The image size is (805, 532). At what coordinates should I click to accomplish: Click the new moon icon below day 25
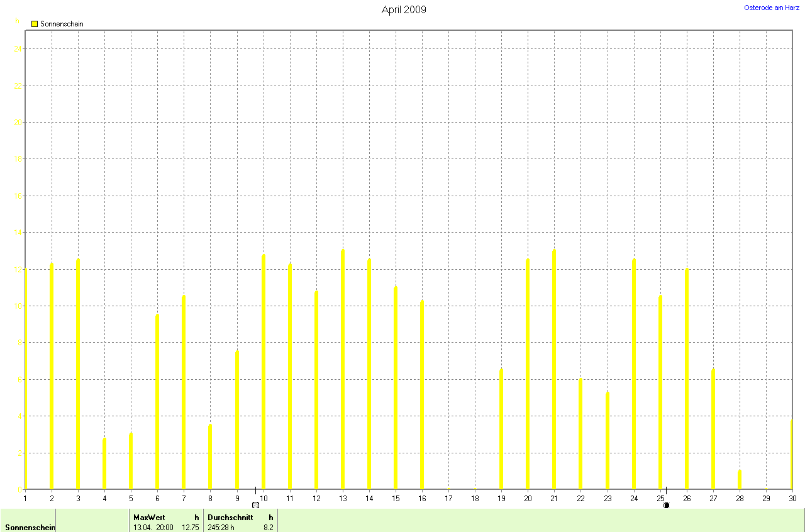click(x=666, y=504)
